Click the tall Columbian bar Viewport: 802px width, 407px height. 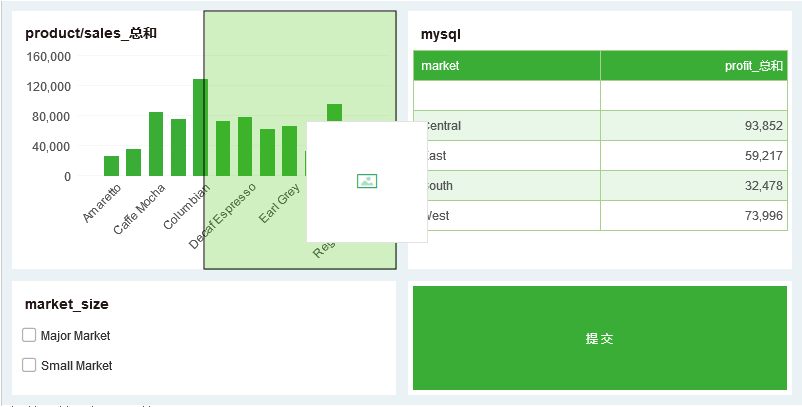point(199,128)
